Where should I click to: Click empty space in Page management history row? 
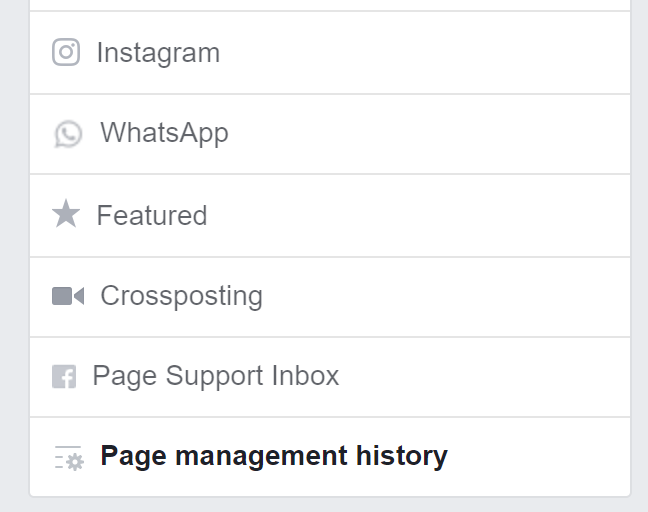coord(537,457)
